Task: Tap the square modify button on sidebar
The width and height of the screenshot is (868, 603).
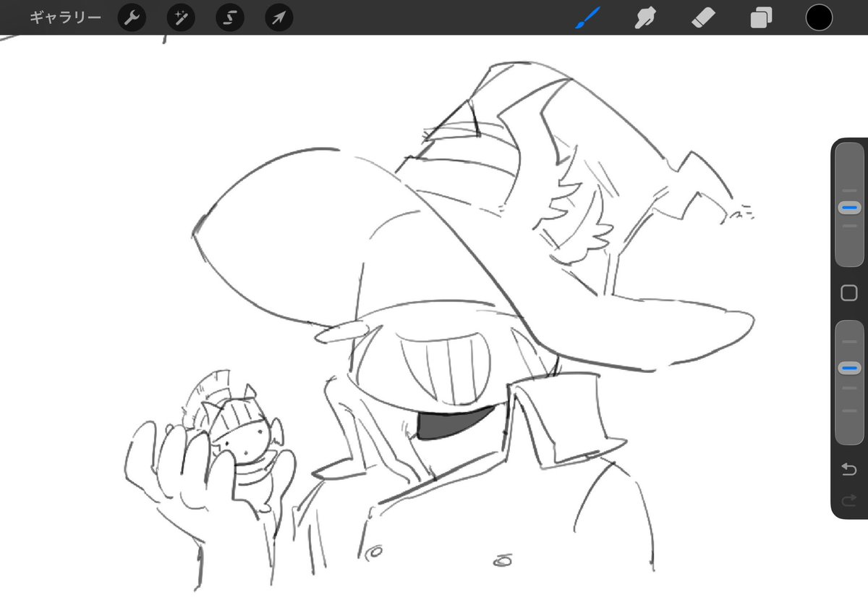Action: pos(849,292)
